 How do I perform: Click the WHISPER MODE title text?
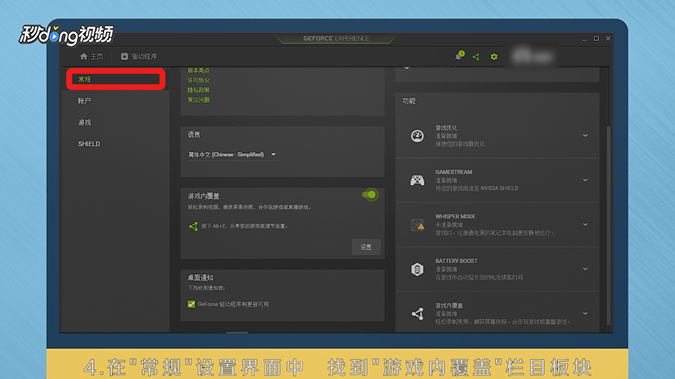(455, 217)
